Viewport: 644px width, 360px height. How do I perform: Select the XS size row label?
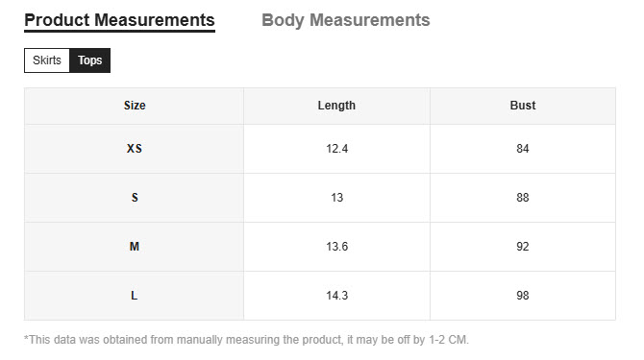(x=135, y=149)
